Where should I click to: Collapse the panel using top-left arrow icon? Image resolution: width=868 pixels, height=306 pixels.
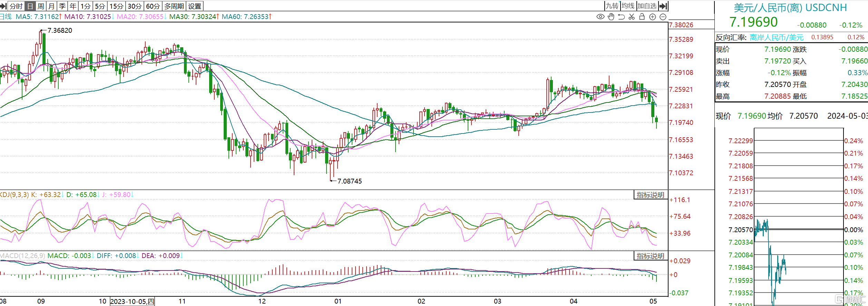pos(3,6)
